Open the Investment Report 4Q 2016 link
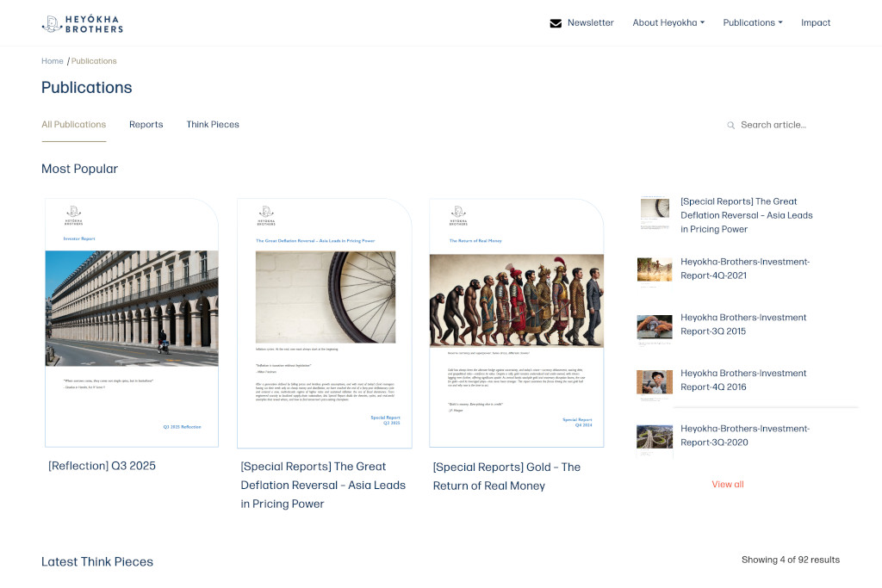Screen dimensions: 882x588 click(x=743, y=381)
